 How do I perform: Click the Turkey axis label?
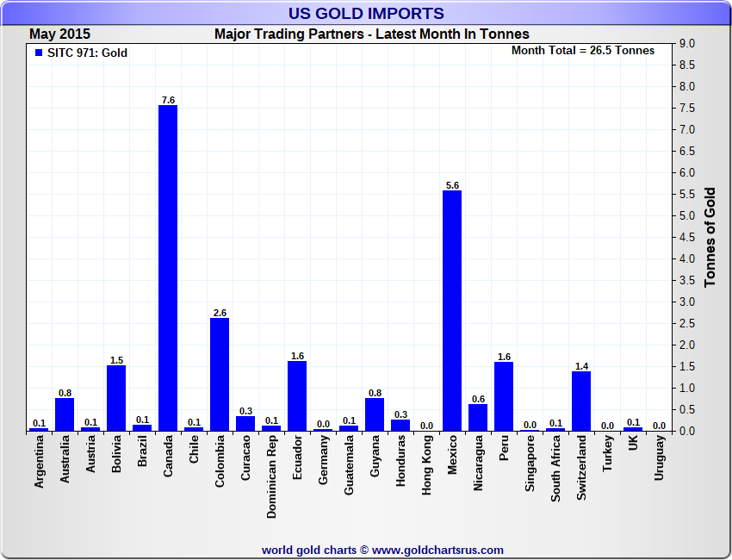point(607,453)
